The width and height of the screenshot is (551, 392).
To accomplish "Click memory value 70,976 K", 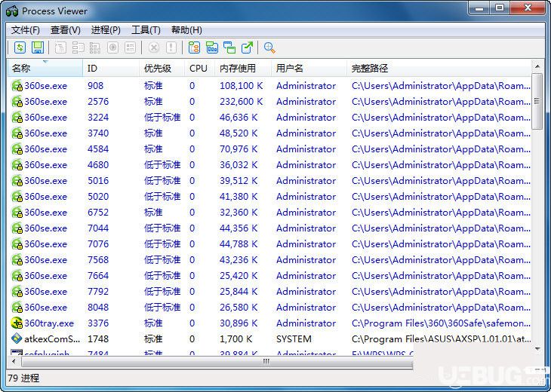I will point(239,149).
